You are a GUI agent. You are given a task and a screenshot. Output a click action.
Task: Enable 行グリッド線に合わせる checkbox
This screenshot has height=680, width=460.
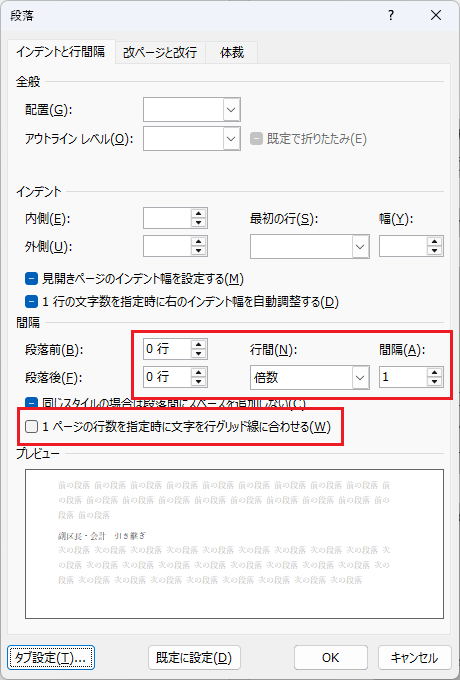pos(31,427)
